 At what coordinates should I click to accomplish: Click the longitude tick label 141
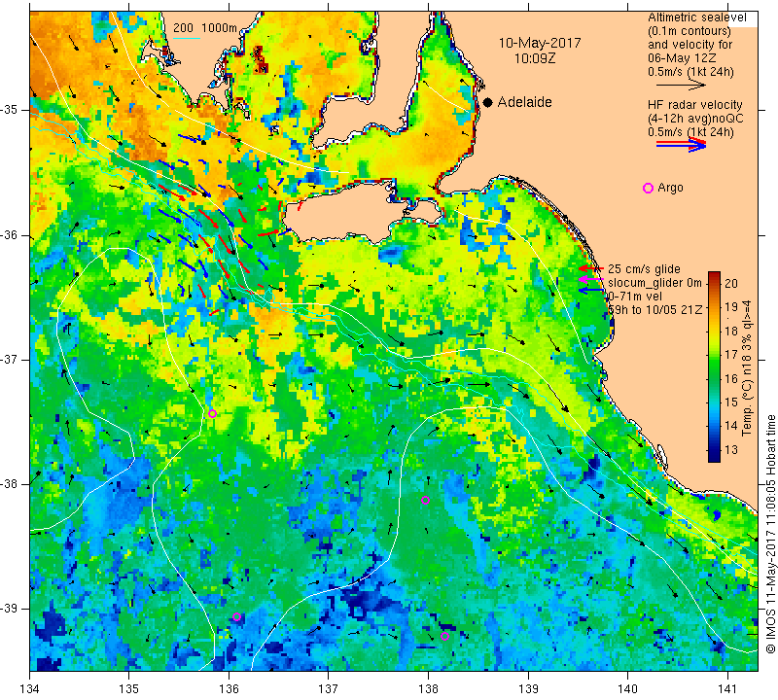727,689
